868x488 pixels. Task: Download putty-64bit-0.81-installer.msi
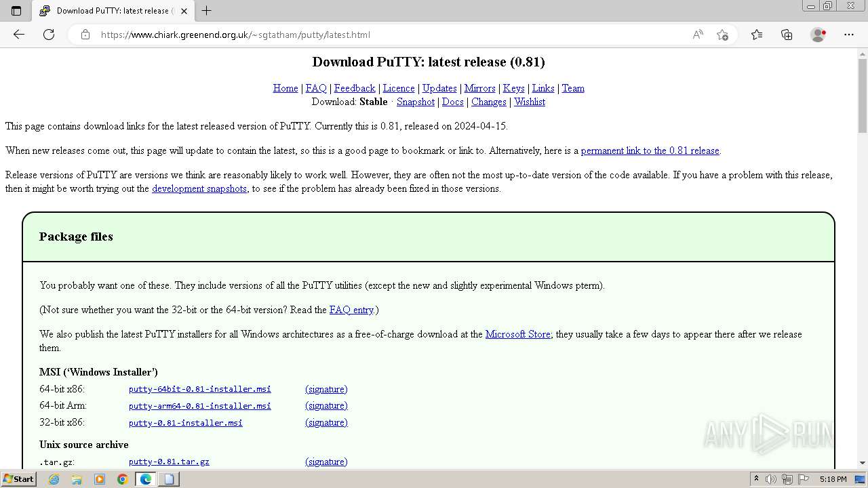(200, 389)
